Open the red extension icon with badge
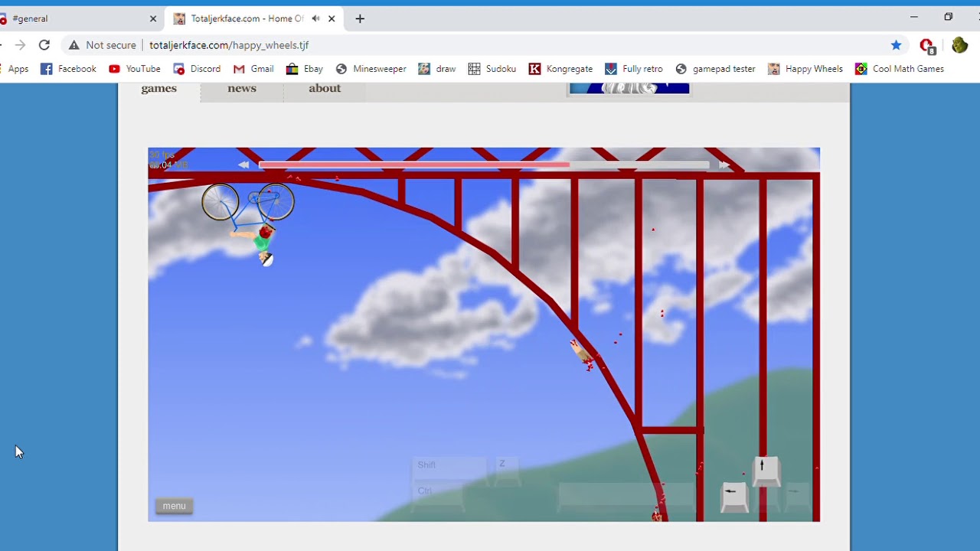The image size is (980, 551). (x=927, y=46)
